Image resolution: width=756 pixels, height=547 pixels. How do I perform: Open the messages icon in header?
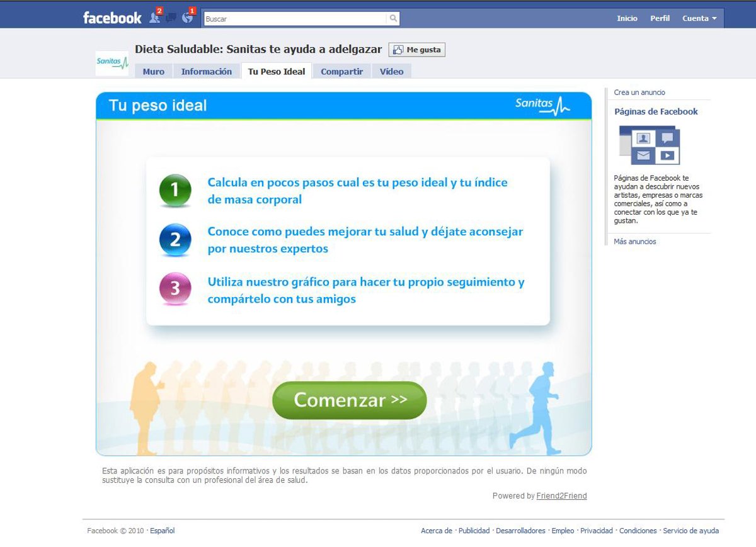(x=171, y=18)
